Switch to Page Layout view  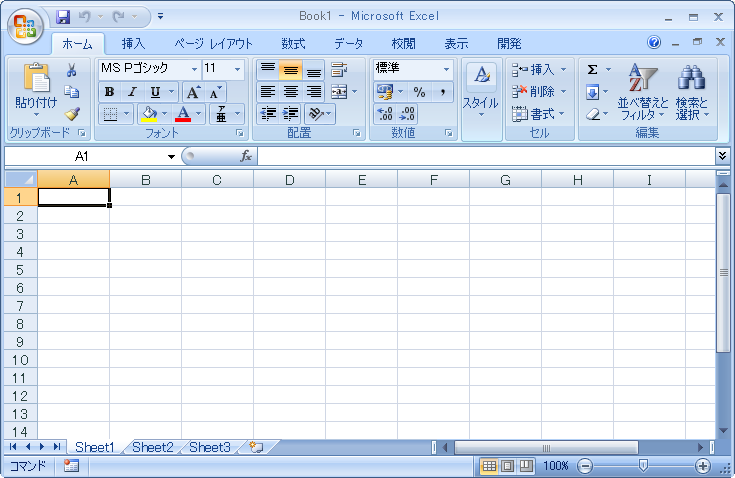(x=507, y=466)
